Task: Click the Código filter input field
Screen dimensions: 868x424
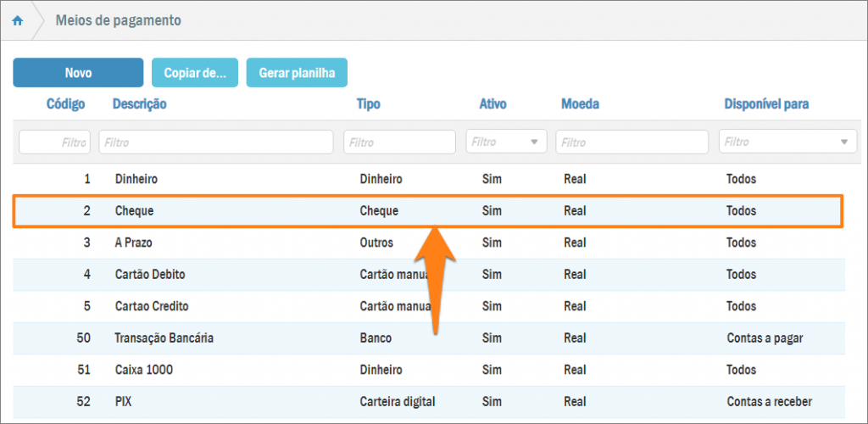Action: pyautogui.click(x=54, y=142)
